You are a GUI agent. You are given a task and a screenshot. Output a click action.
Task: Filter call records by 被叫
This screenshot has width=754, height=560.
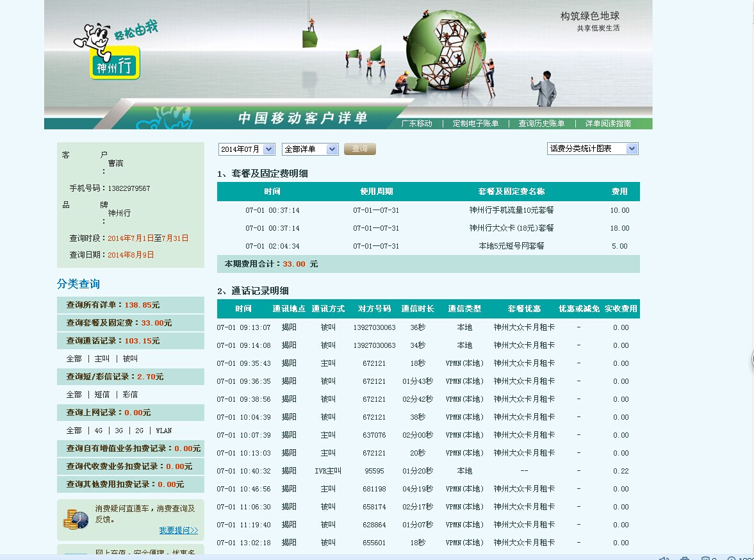coord(130,359)
